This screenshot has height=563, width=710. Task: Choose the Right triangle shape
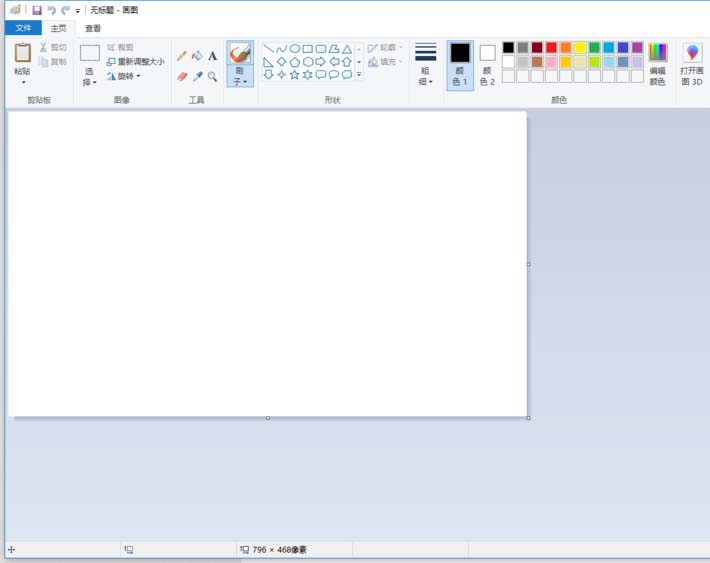pyautogui.click(x=269, y=62)
